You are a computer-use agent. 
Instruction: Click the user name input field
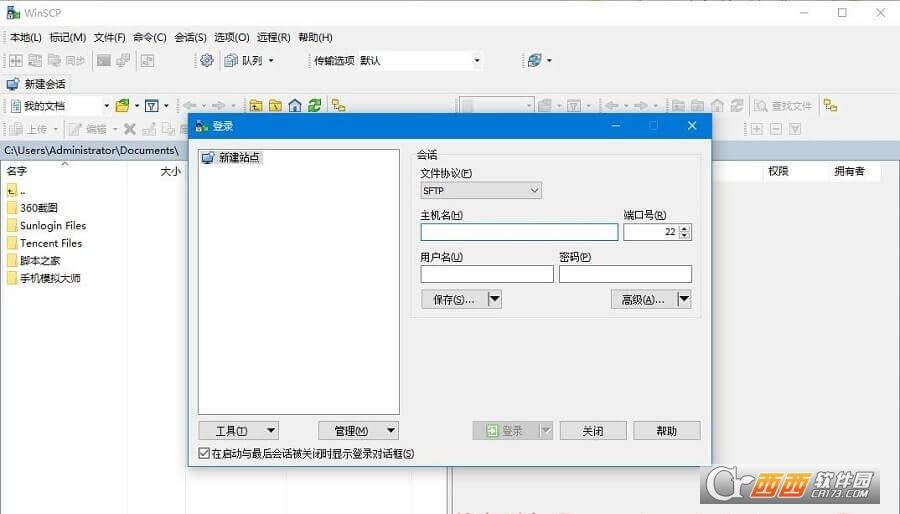tap(487, 274)
